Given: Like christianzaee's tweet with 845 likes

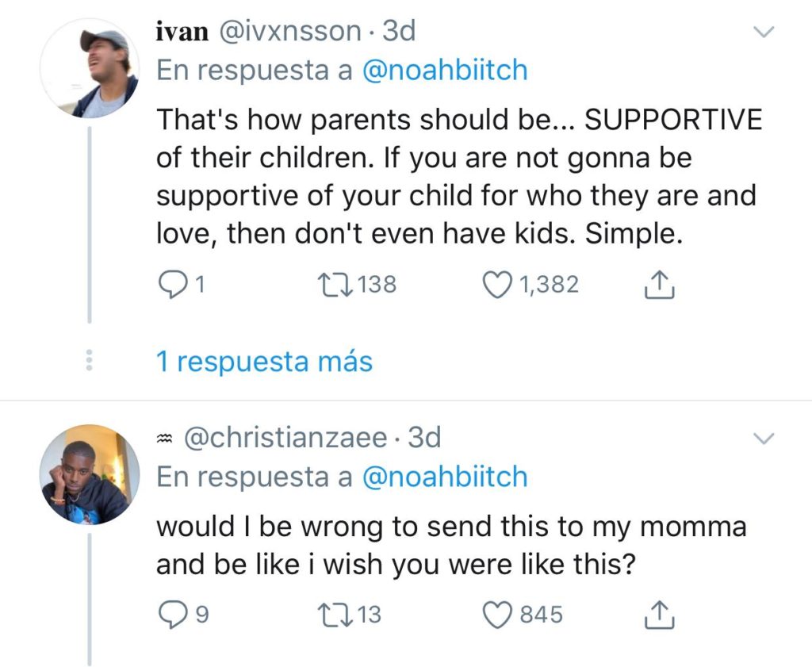Looking at the screenshot, I should 499,615.
